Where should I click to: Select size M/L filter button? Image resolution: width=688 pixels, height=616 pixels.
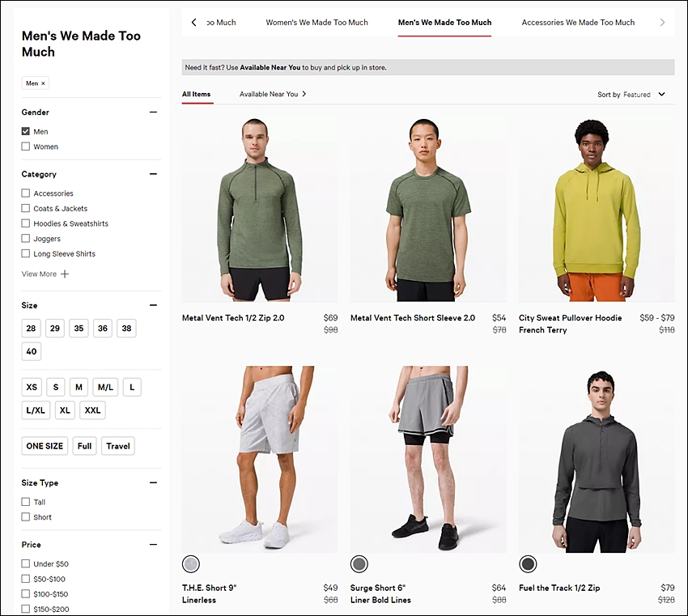[x=105, y=387]
